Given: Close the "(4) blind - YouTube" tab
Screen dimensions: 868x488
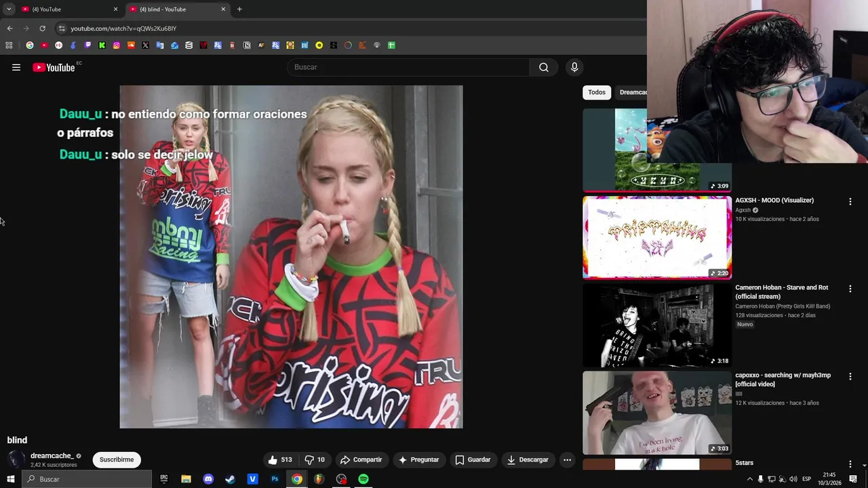Looking at the screenshot, I should tap(223, 9).
